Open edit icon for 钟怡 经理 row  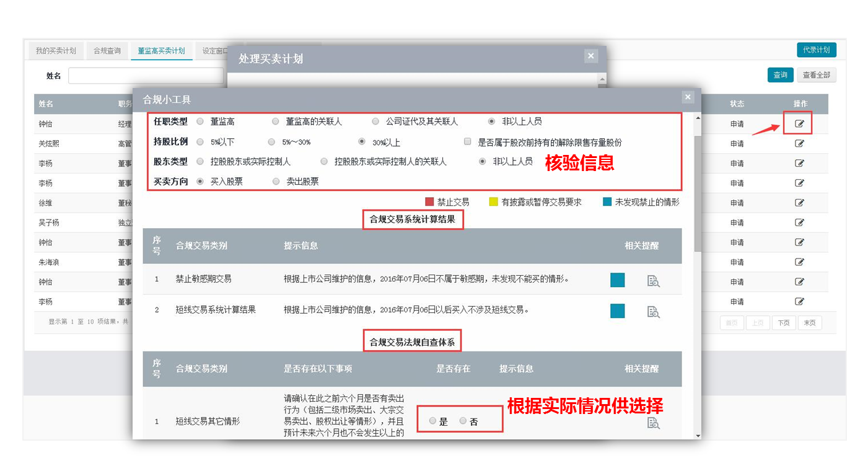click(800, 124)
